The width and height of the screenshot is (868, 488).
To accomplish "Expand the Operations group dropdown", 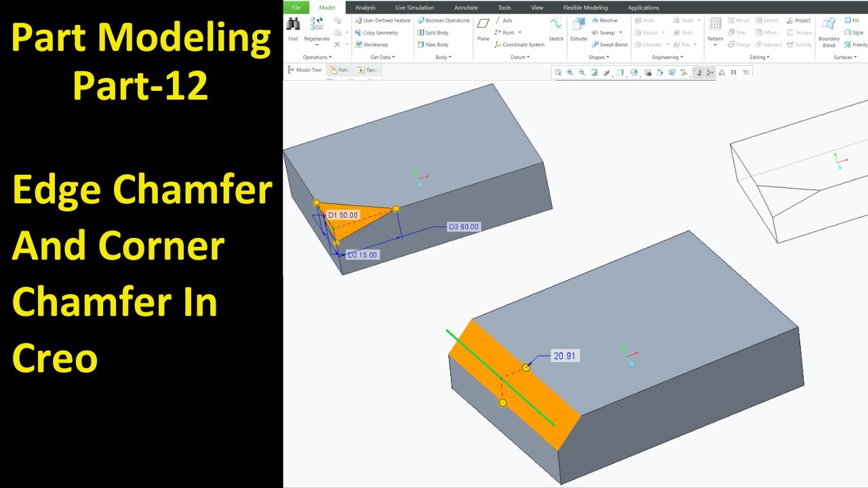I will click(317, 58).
